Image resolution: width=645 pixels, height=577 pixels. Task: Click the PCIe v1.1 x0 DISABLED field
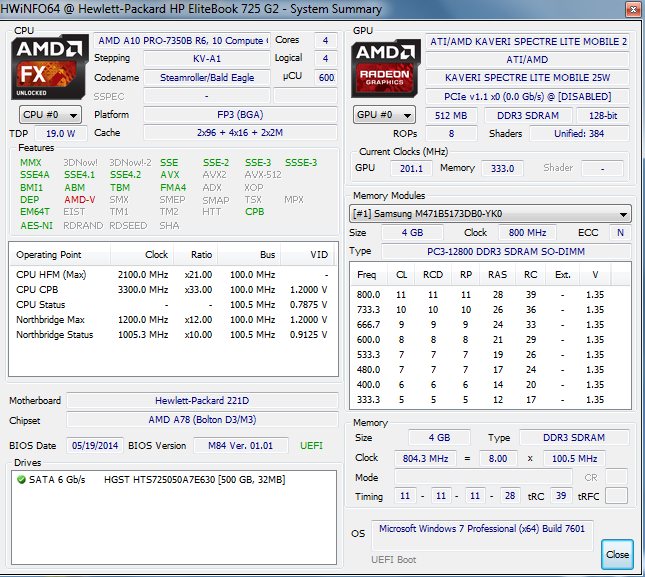click(527, 97)
